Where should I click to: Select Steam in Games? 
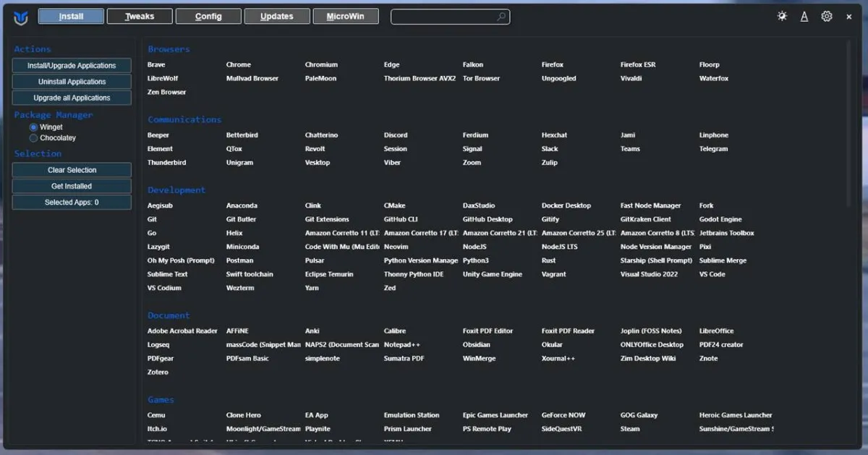[630, 429]
